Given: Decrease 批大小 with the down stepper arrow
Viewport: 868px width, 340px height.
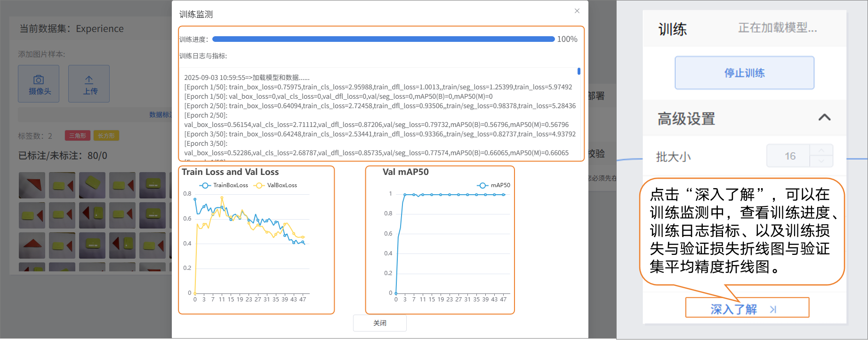Looking at the screenshot, I should [x=821, y=161].
